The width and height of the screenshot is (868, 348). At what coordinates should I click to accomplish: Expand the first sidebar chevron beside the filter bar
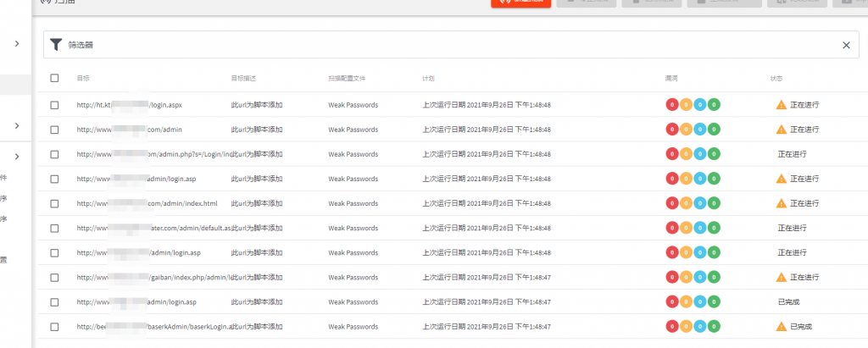[x=17, y=43]
